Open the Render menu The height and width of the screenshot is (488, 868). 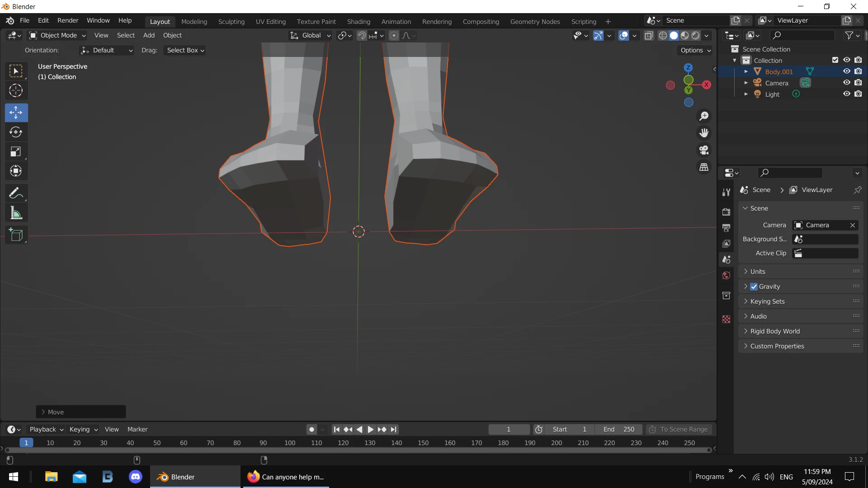68,20
